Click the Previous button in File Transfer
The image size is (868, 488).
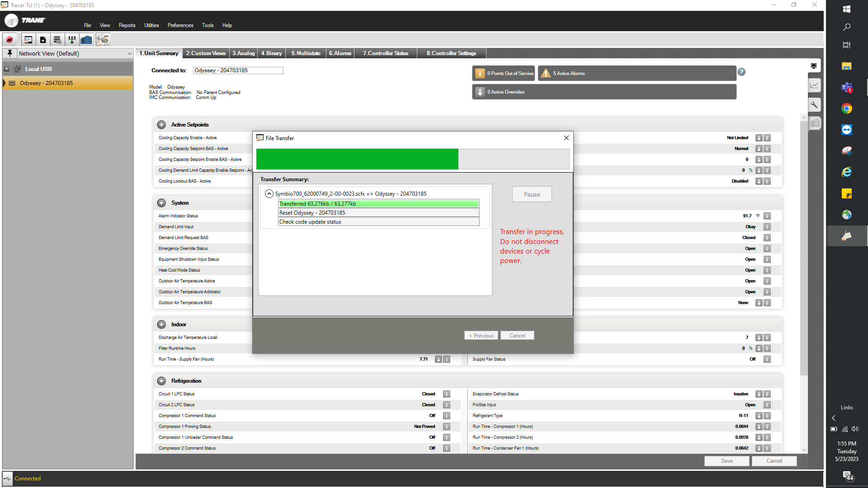pyautogui.click(x=481, y=336)
